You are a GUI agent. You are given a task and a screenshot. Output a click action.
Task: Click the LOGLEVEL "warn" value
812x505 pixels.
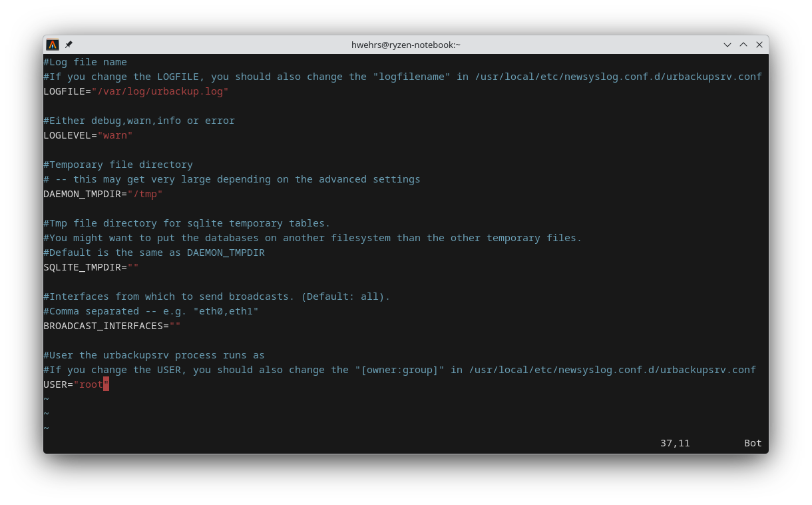tap(115, 135)
